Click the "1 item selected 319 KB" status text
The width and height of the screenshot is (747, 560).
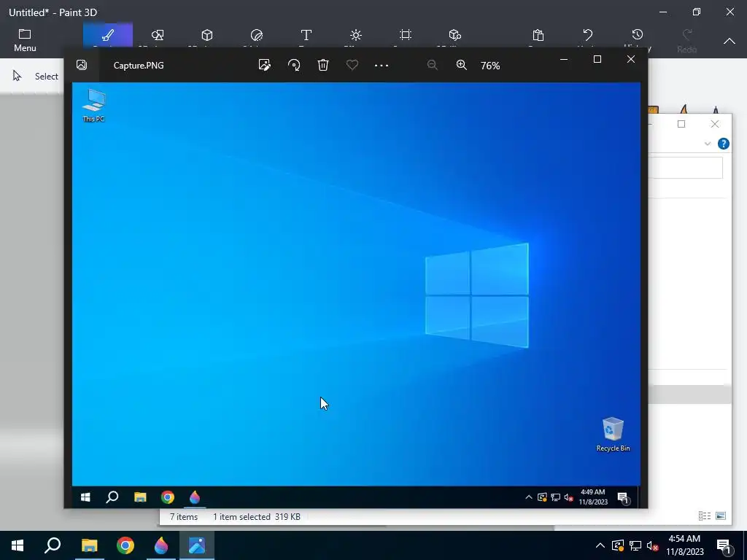tap(257, 517)
